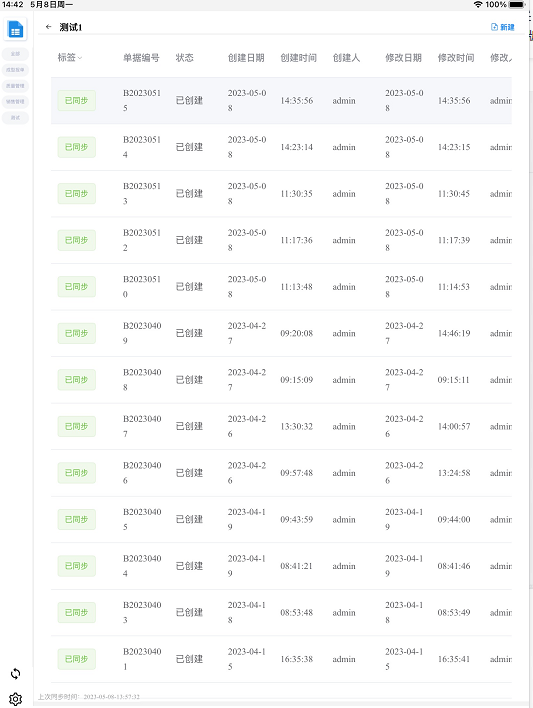
Task: Open settings via the gear icon
Action: (15, 699)
